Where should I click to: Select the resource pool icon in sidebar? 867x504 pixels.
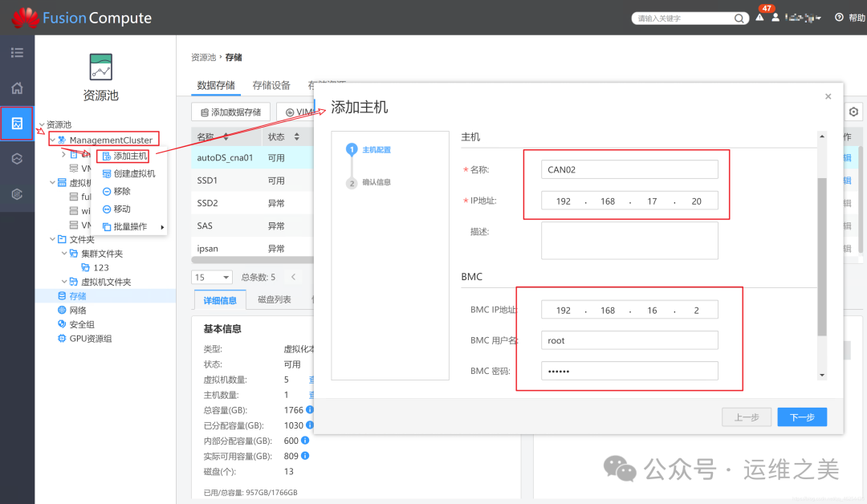click(x=17, y=124)
